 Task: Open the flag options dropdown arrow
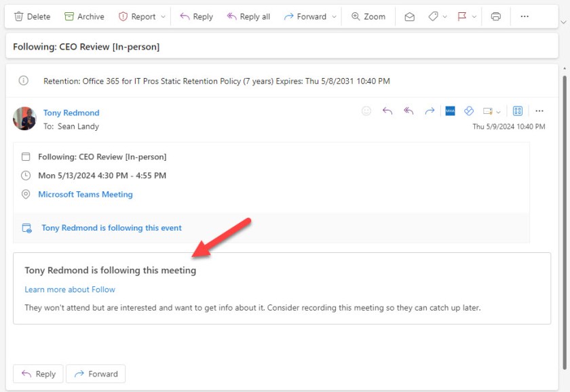474,17
